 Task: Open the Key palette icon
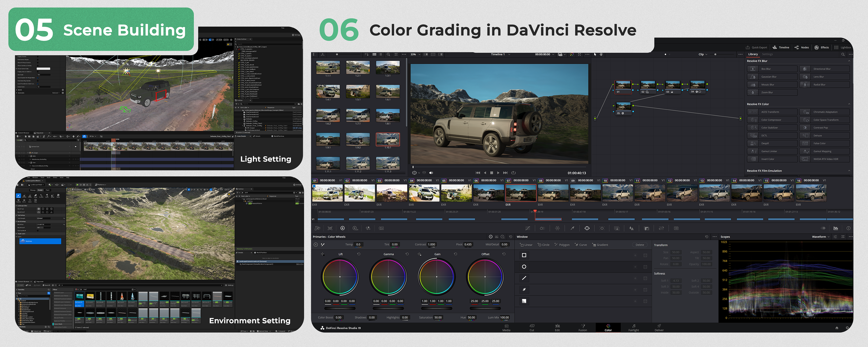click(646, 228)
